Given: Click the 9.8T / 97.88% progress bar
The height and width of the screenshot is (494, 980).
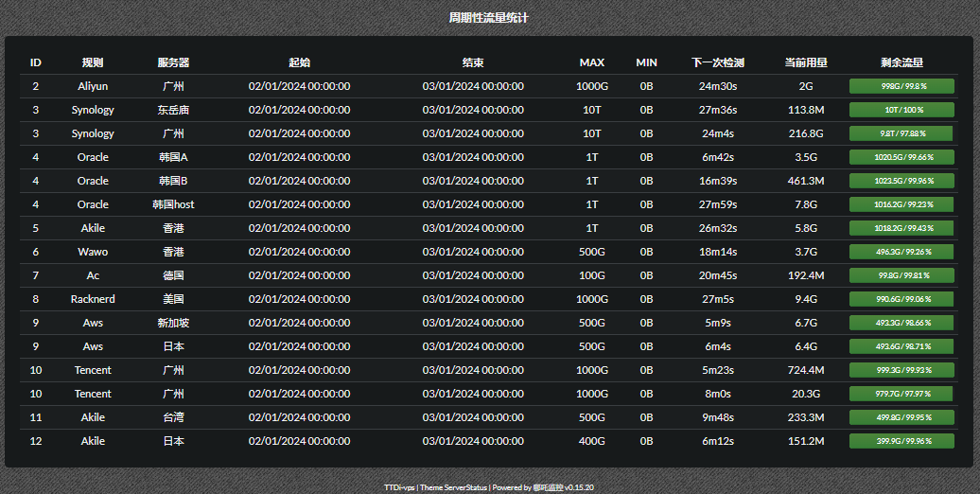Looking at the screenshot, I should coord(901,133).
